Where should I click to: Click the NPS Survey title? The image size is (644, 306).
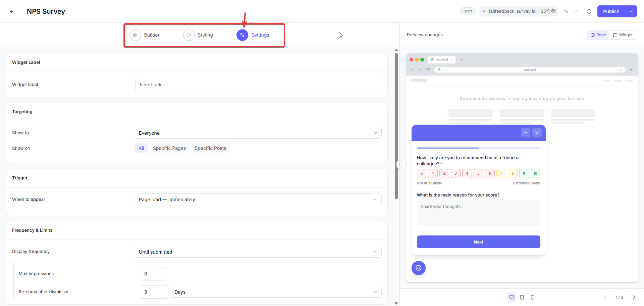46,11
